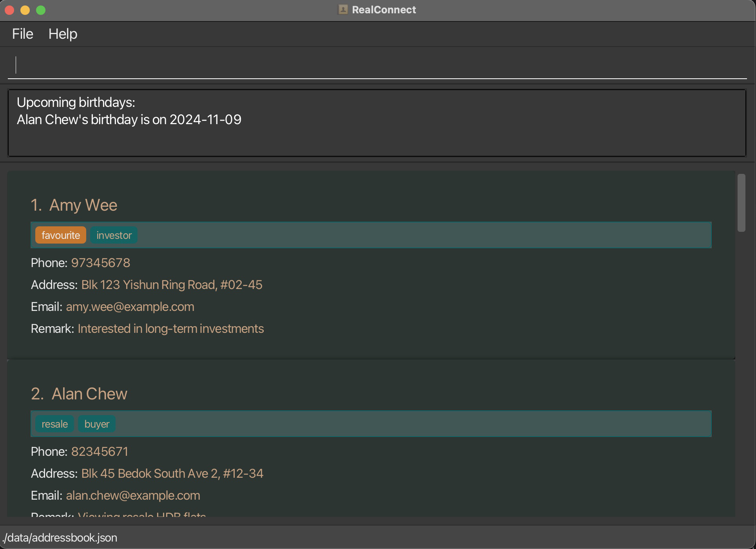This screenshot has height=549, width=756.
Task: Select the Amy Wee contact name
Action: pyautogui.click(x=83, y=205)
